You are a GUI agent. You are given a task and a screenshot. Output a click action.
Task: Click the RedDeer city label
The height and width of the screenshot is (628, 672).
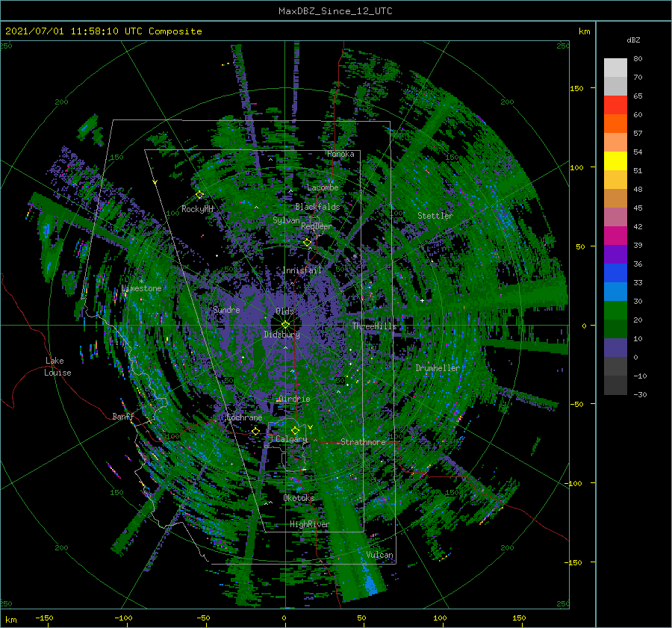(x=317, y=226)
